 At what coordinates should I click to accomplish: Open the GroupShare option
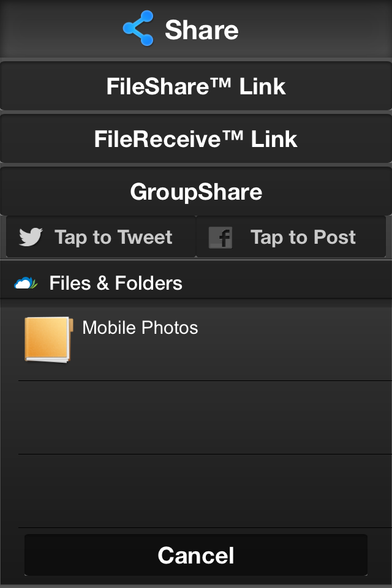196,191
